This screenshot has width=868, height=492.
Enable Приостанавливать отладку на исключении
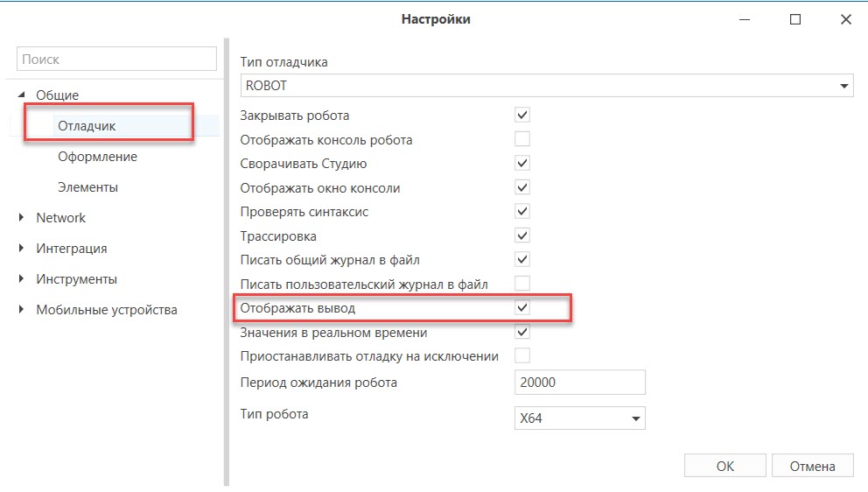pos(522,355)
